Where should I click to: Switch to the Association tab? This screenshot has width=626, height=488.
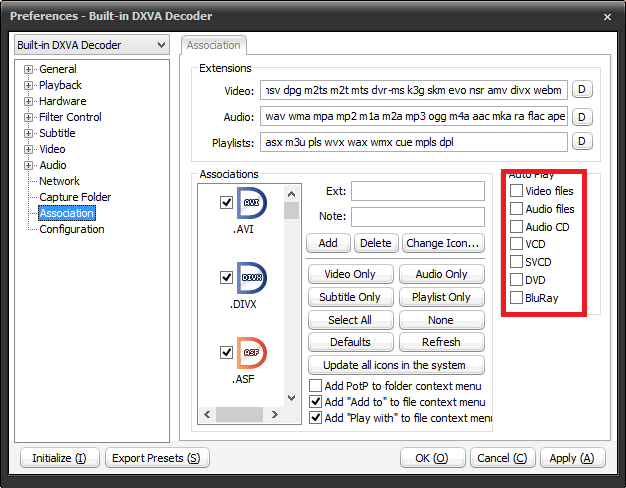pyautogui.click(x=214, y=45)
